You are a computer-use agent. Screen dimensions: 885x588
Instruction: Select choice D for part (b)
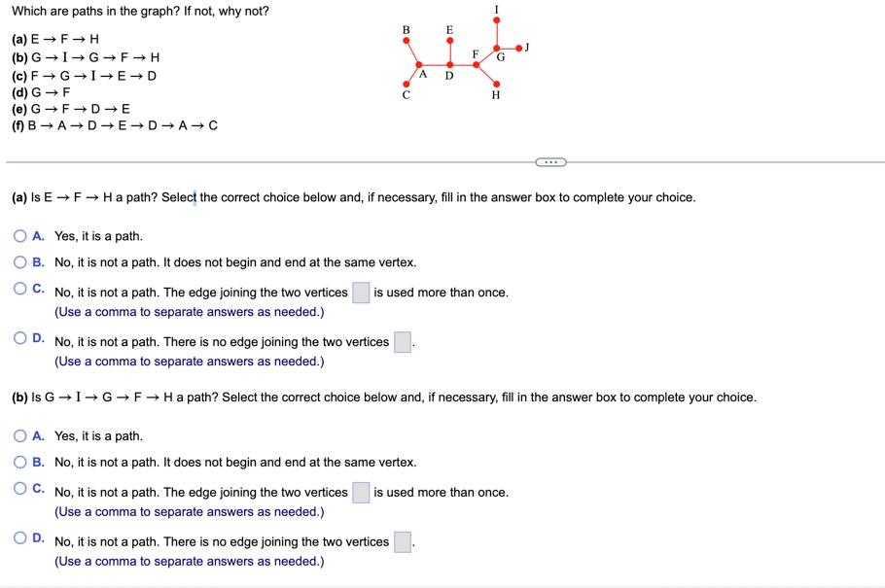tap(18, 537)
